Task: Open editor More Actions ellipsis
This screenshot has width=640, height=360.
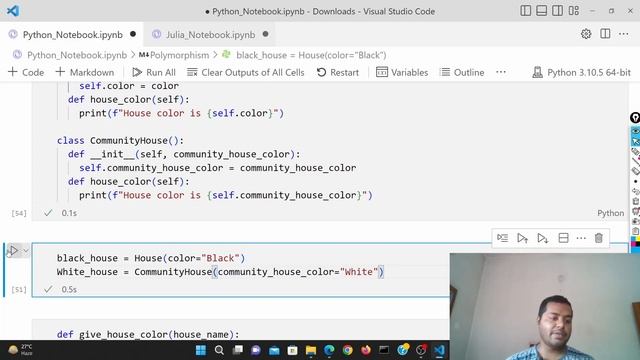Action: [624, 34]
